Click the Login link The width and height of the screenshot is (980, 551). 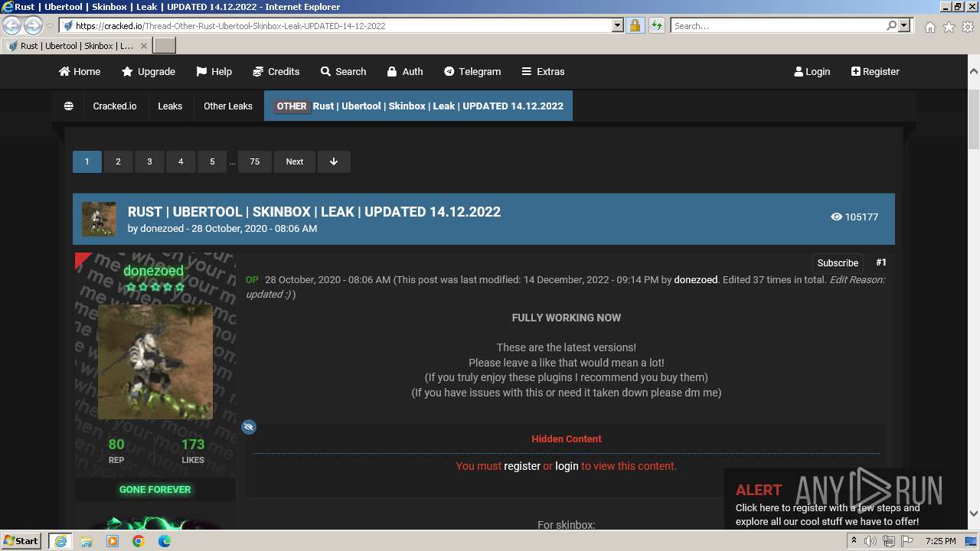(x=812, y=71)
